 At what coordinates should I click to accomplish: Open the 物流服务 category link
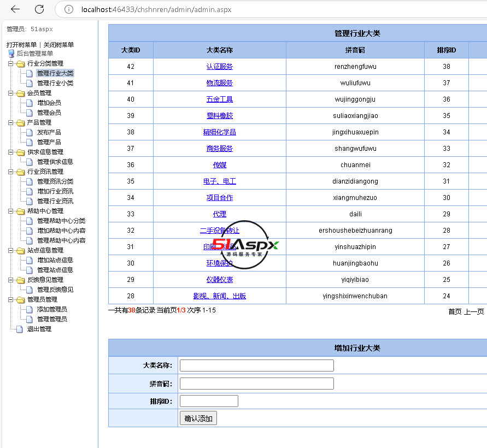220,83
